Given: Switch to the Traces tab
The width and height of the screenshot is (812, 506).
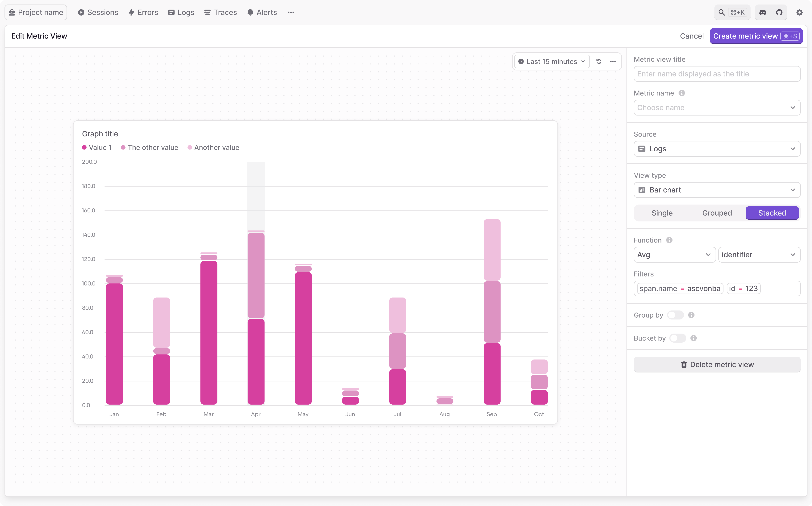Looking at the screenshot, I should point(220,12).
